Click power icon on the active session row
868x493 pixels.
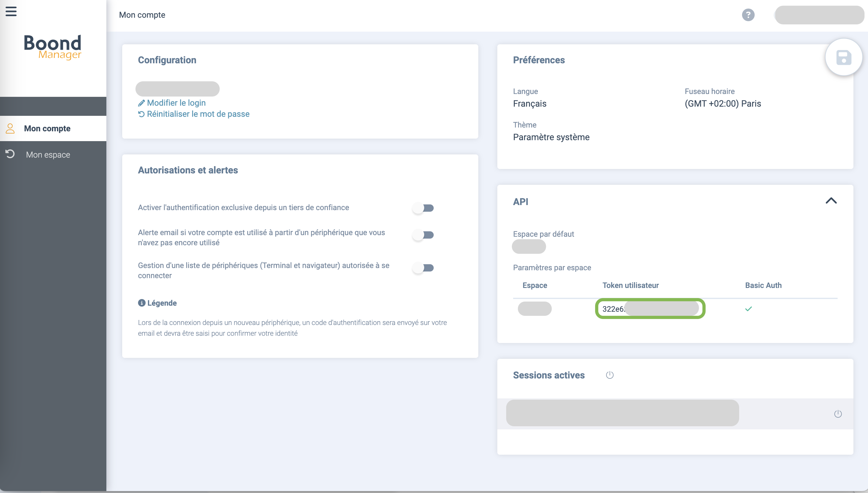pos(838,414)
